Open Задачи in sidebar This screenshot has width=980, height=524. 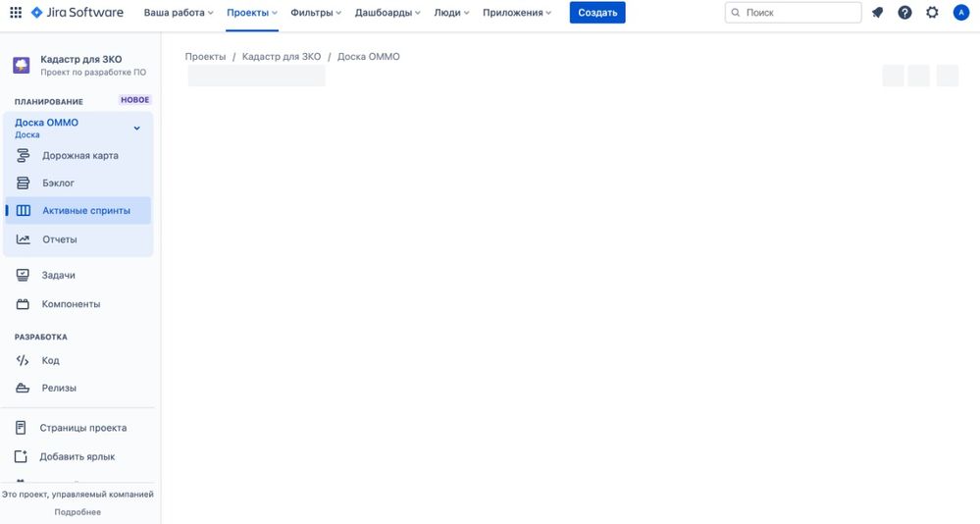[x=78, y=275]
